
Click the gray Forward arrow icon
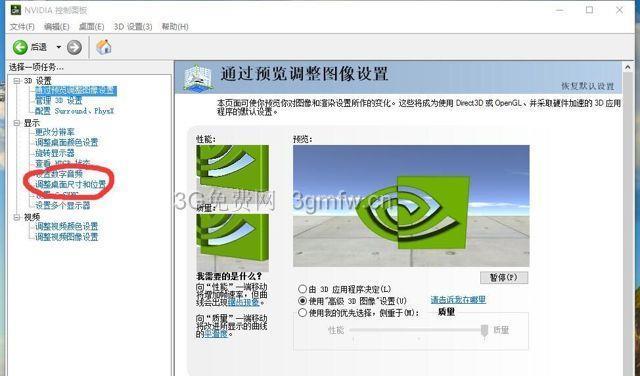point(74,47)
